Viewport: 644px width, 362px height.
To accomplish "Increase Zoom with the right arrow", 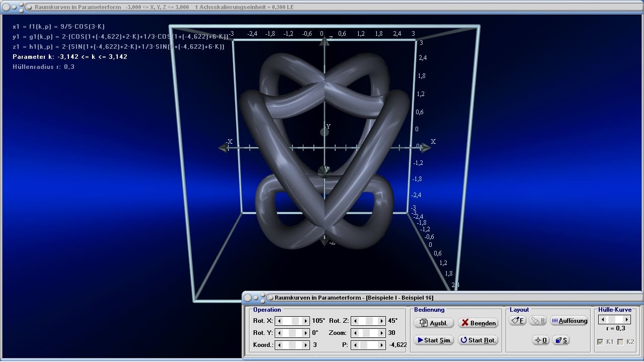I will [x=381, y=333].
